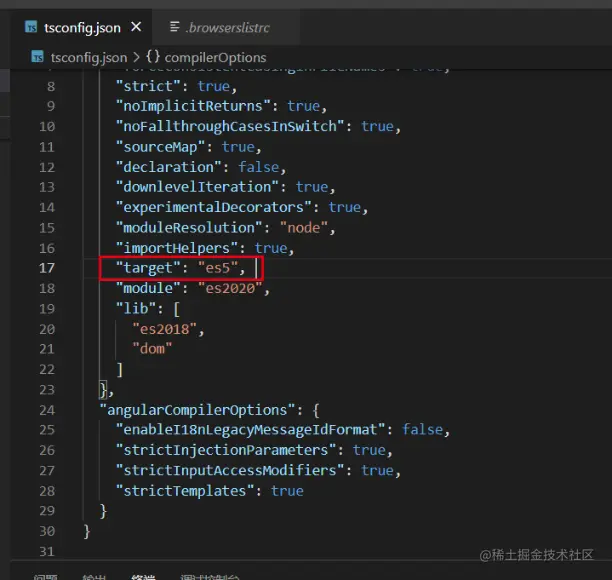
Task: Click "enableI18nLegacyMessageIdFormat" property
Action: [x=250, y=430]
